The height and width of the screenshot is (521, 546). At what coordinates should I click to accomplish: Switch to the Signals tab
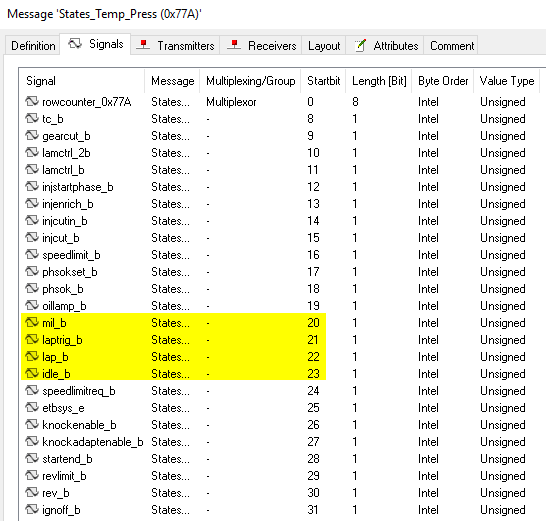95,44
